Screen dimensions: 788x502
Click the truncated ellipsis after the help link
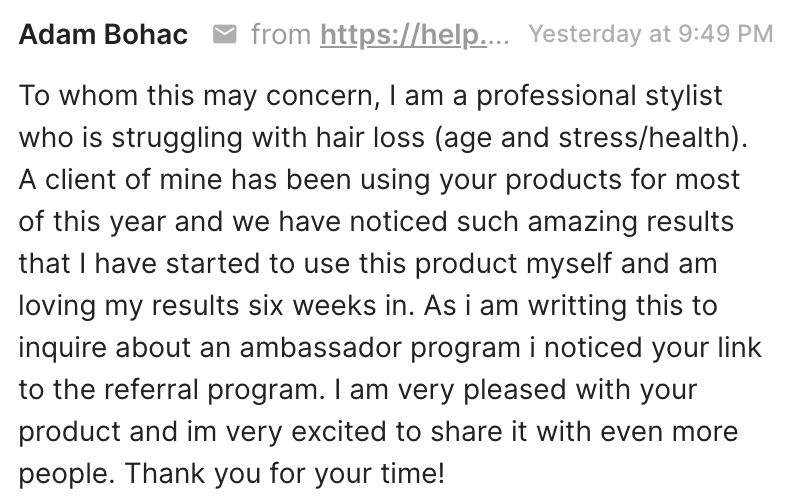498,39
